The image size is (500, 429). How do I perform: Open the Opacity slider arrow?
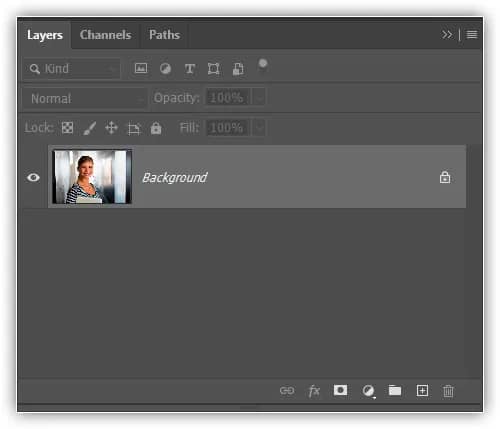click(259, 98)
